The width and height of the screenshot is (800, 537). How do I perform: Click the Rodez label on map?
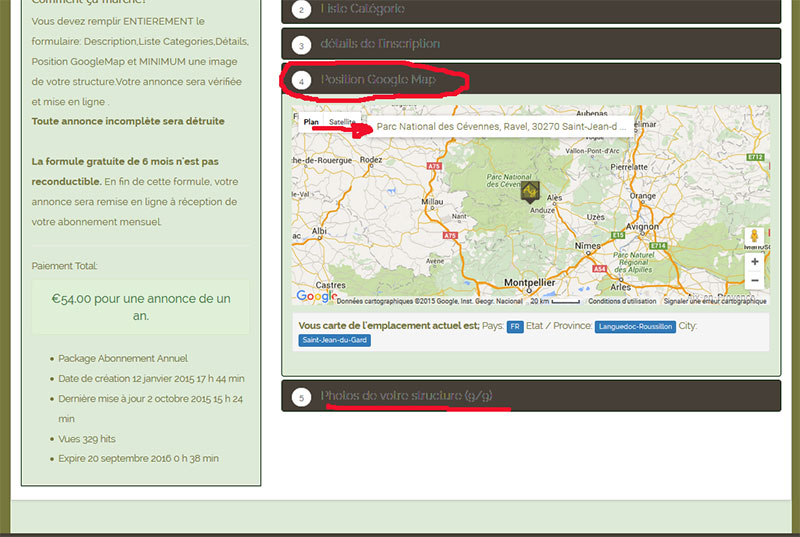click(371, 160)
